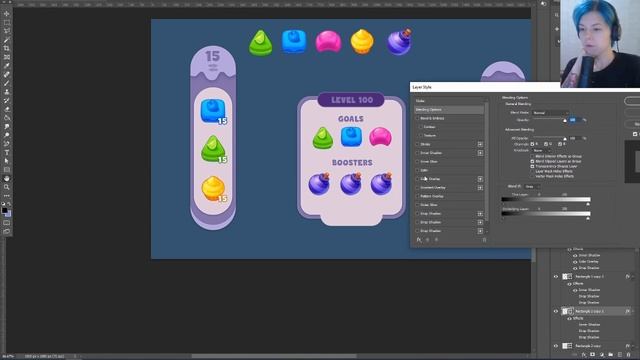Select the Hand tool
The height and width of the screenshot is (360, 640).
(x=7, y=178)
